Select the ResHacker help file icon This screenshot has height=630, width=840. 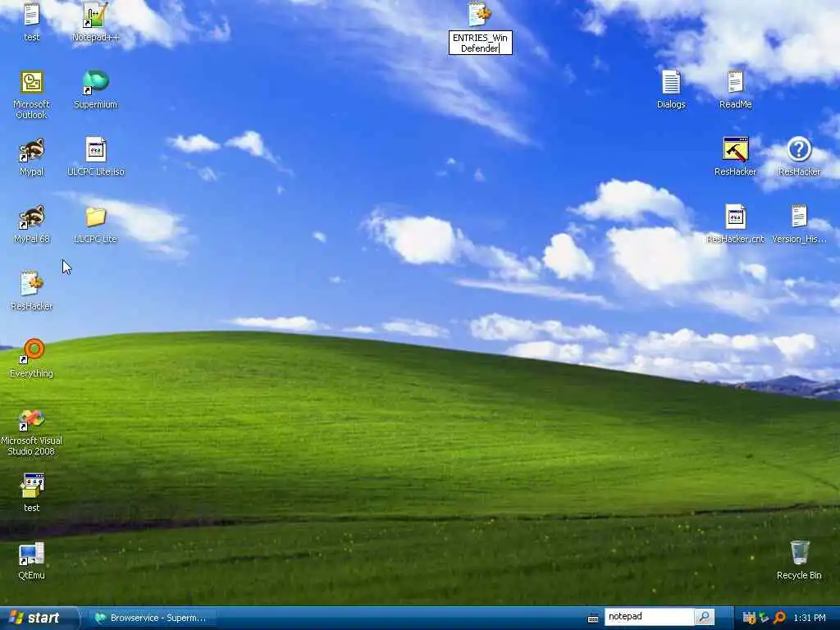799,149
